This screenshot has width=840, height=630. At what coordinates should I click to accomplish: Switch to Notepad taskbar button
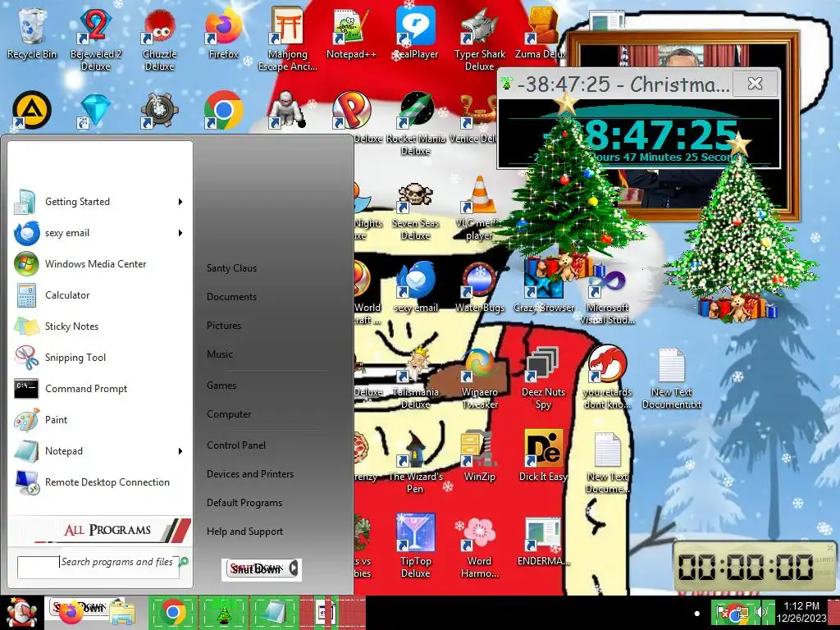point(275,613)
